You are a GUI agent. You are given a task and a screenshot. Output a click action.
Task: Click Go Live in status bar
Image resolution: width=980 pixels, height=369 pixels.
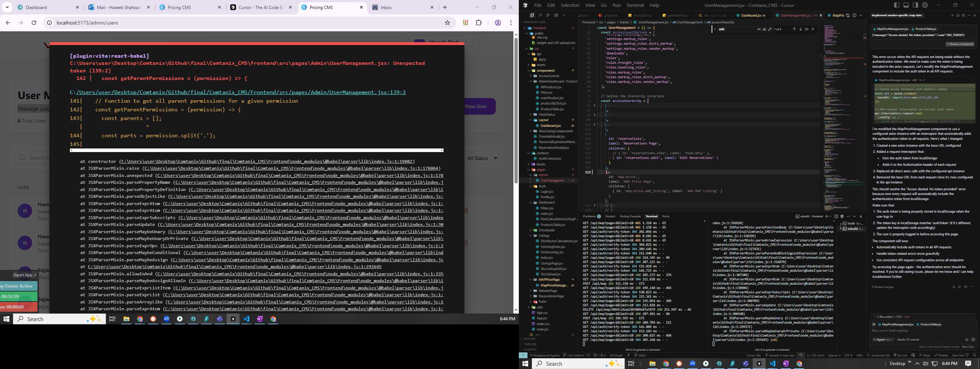tap(900, 355)
